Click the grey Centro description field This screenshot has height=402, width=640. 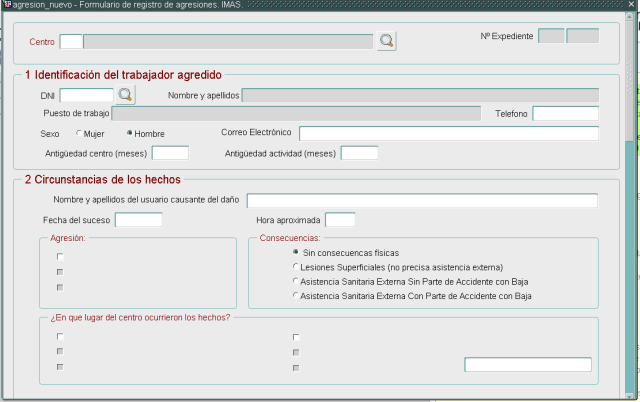point(228,42)
